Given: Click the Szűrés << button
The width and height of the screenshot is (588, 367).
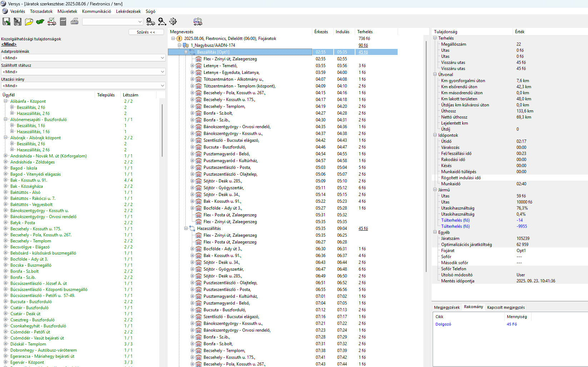Looking at the screenshot, I should point(146,32).
